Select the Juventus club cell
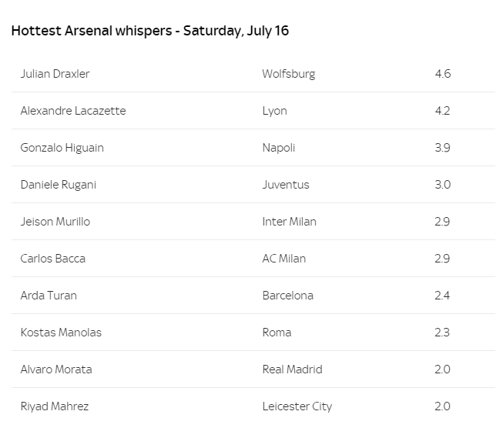 tap(286, 185)
